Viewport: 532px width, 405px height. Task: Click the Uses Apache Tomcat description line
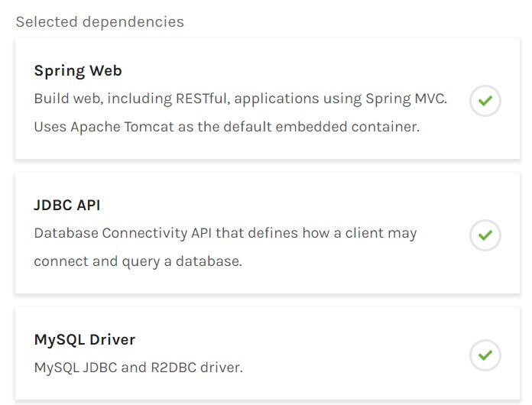pos(227,127)
